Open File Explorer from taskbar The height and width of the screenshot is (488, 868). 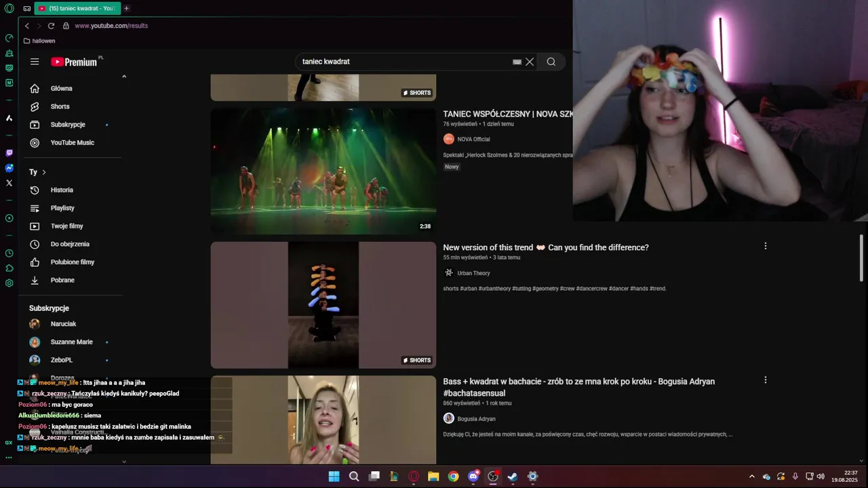[x=433, y=476]
